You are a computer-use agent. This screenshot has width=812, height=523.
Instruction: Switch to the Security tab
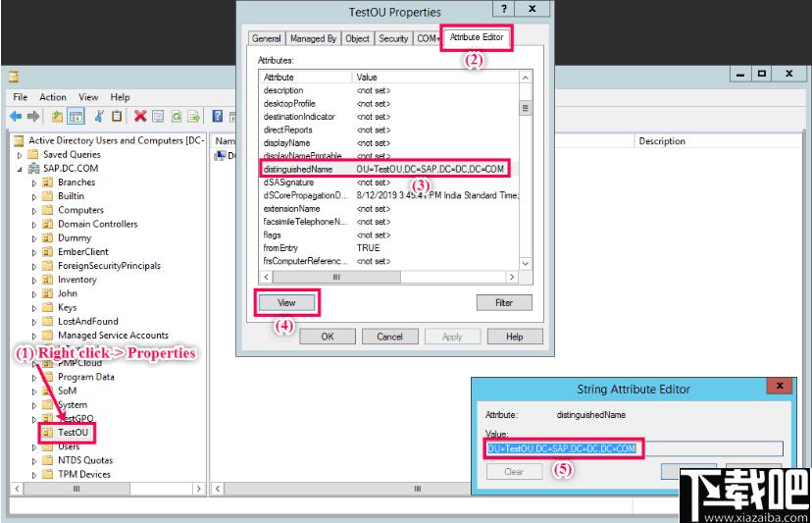393,38
